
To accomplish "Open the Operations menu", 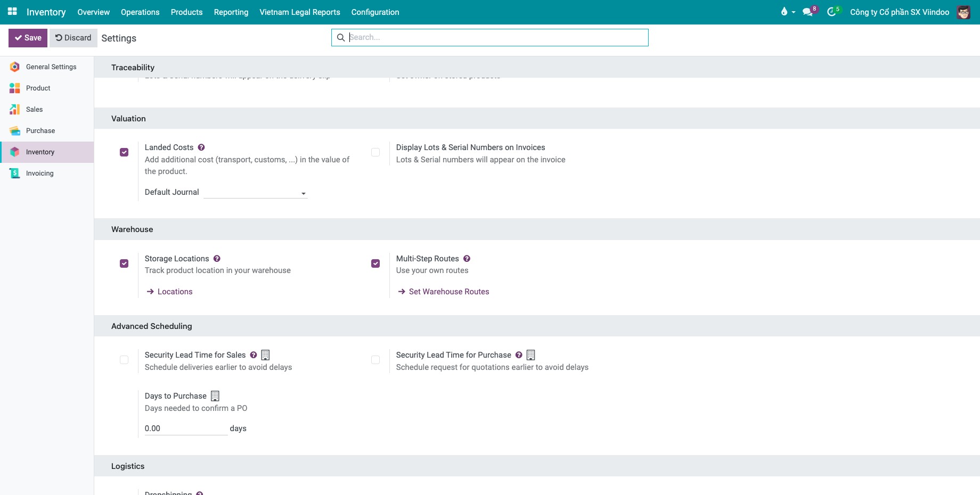I will (x=140, y=12).
